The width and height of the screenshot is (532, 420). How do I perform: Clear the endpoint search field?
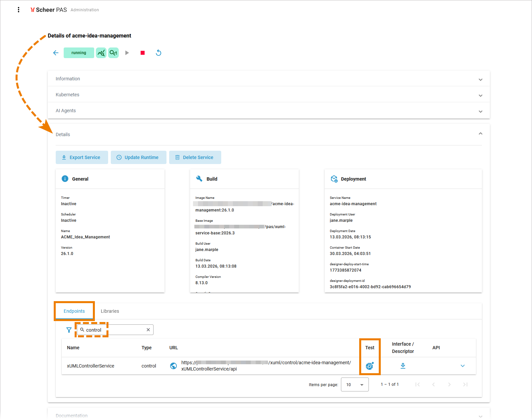pos(148,330)
